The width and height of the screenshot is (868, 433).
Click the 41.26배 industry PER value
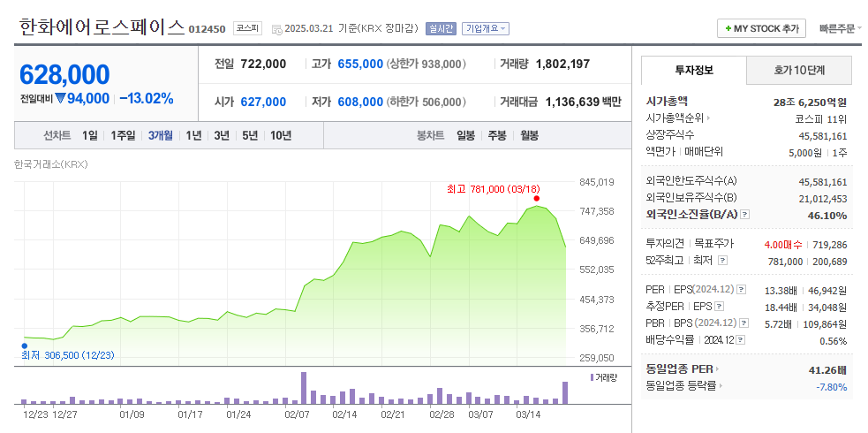[x=828, y=370]
